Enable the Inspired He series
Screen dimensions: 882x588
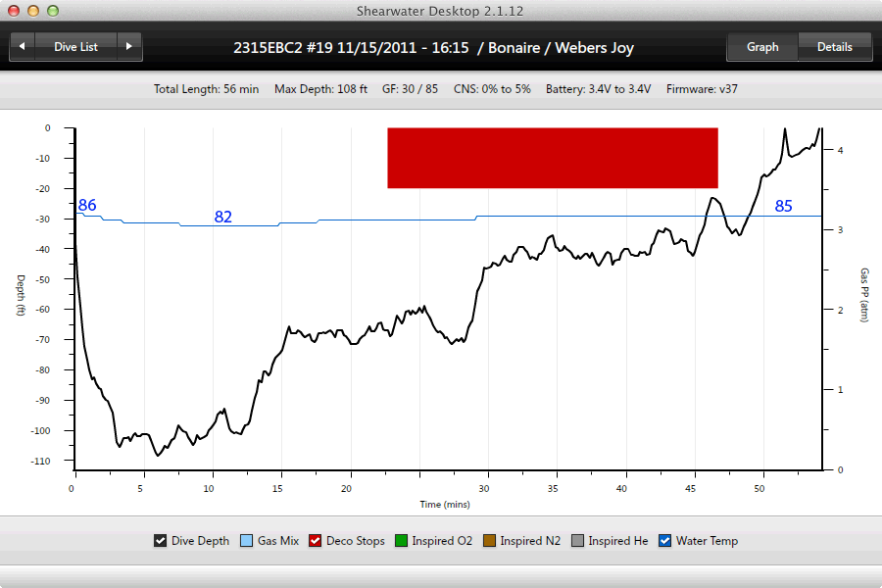[578, 541]
